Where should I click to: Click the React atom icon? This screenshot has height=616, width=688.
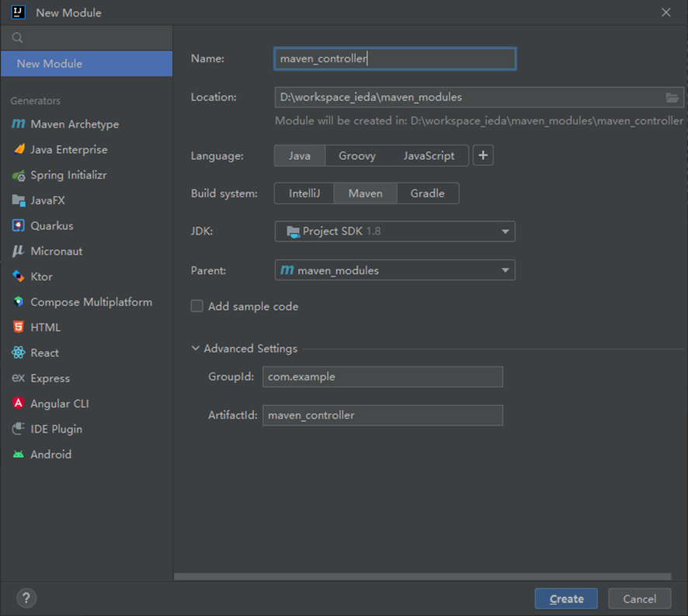point(19,353)
